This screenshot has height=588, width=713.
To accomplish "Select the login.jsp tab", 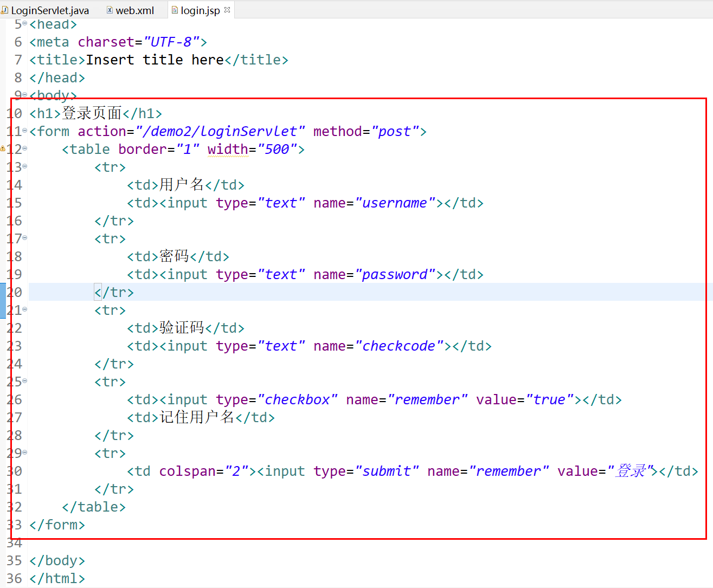I will click(x=201, y=9).
